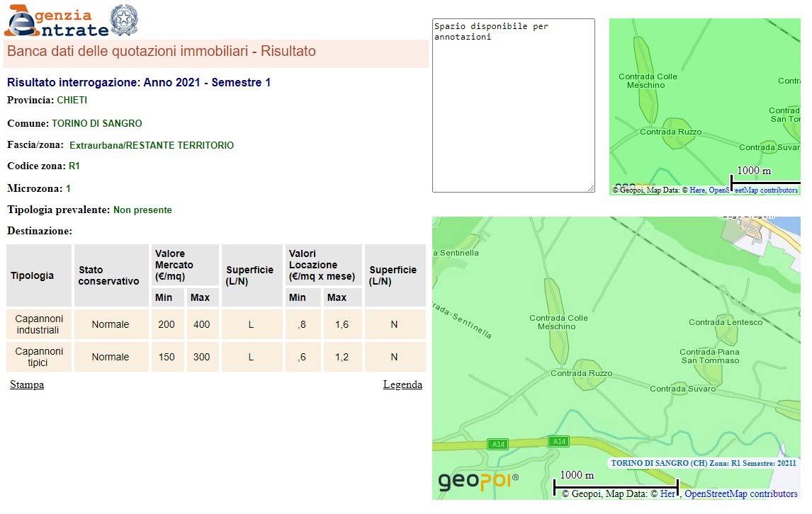Click the Italian Republic emblem icon
Viewport: 812px width, 514px height.
125,20
